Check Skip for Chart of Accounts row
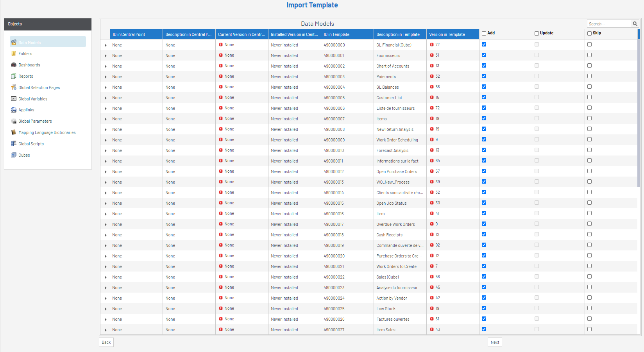Image resolution: width=644 pixels, height=352 pixels. (x=589, y=66)
